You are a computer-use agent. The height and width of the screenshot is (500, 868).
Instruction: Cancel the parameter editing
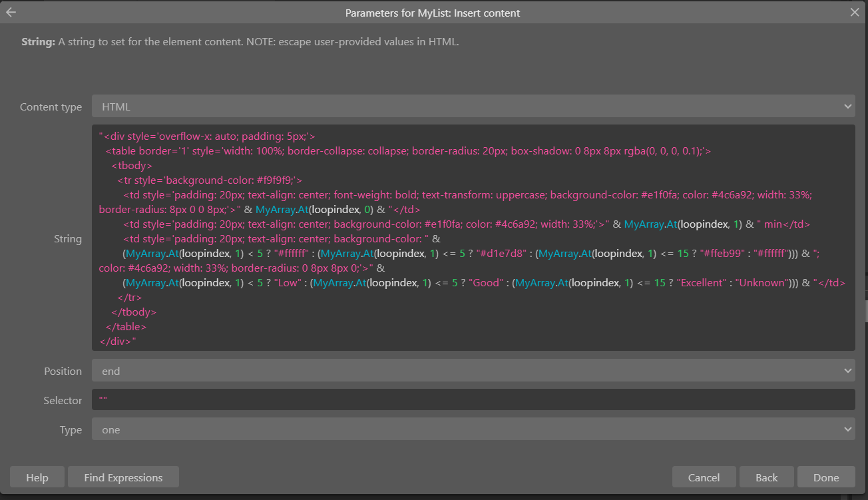click(x=704, y=477)
